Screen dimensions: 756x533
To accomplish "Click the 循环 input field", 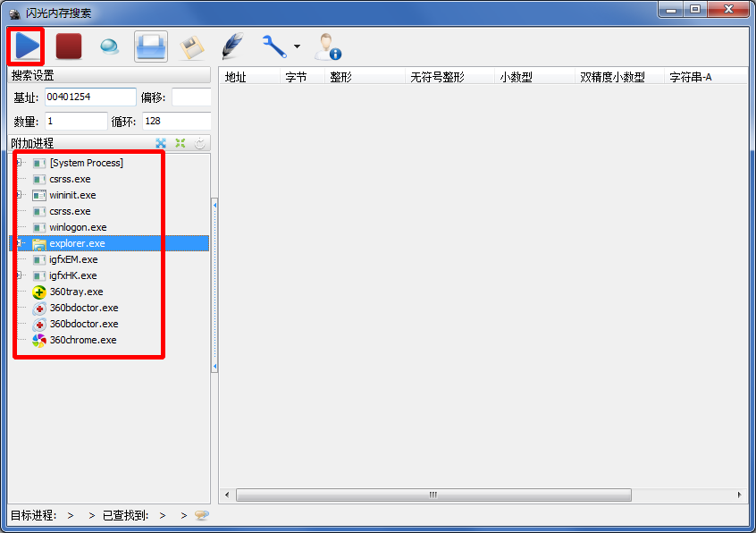I will tap(177, 121).
